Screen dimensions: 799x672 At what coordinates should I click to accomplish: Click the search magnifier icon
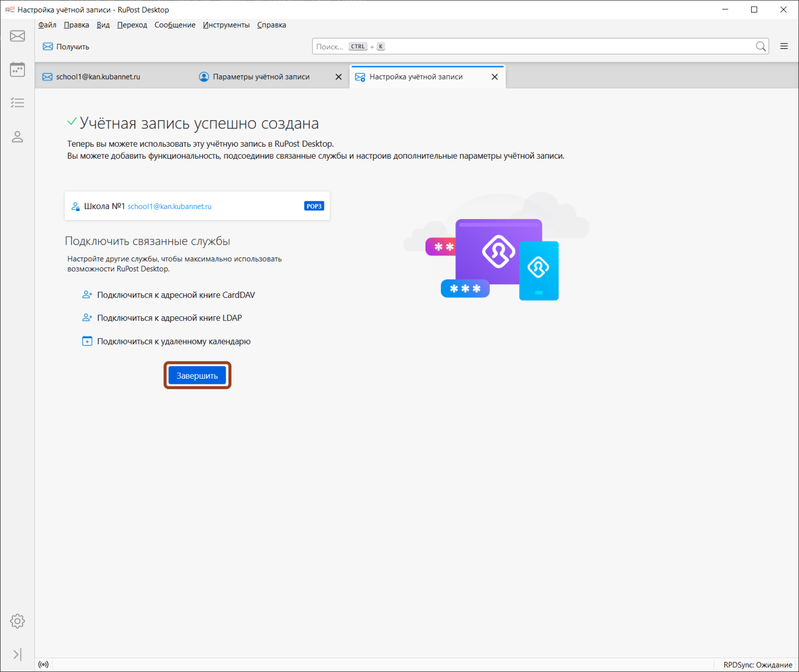coord(761,46)
